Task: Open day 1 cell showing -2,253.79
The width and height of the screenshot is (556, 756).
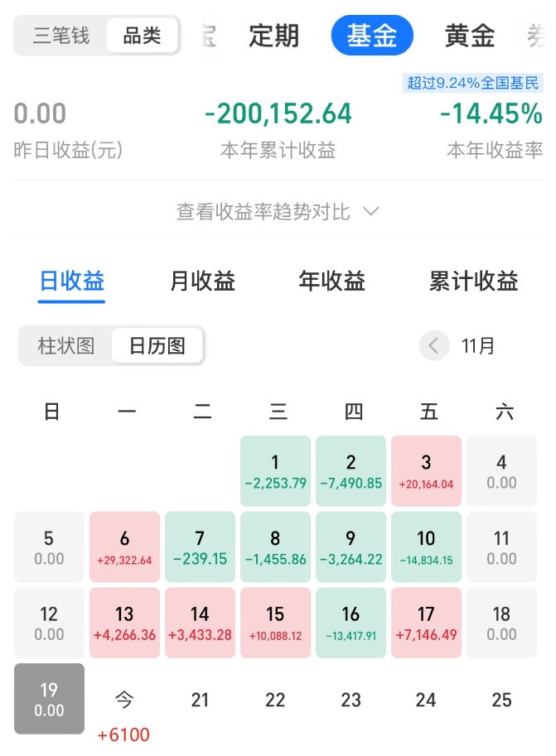Action: [276, 471]
